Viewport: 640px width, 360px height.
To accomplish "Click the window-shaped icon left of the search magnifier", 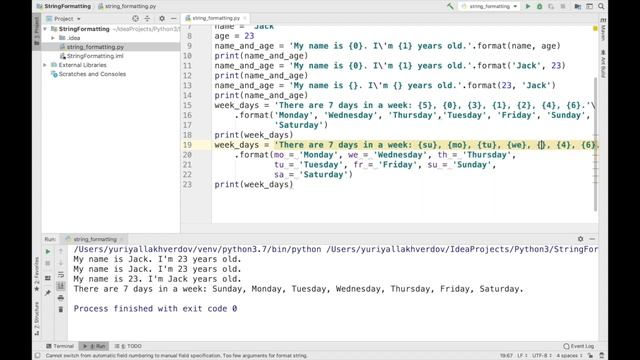I will point(589,6).
